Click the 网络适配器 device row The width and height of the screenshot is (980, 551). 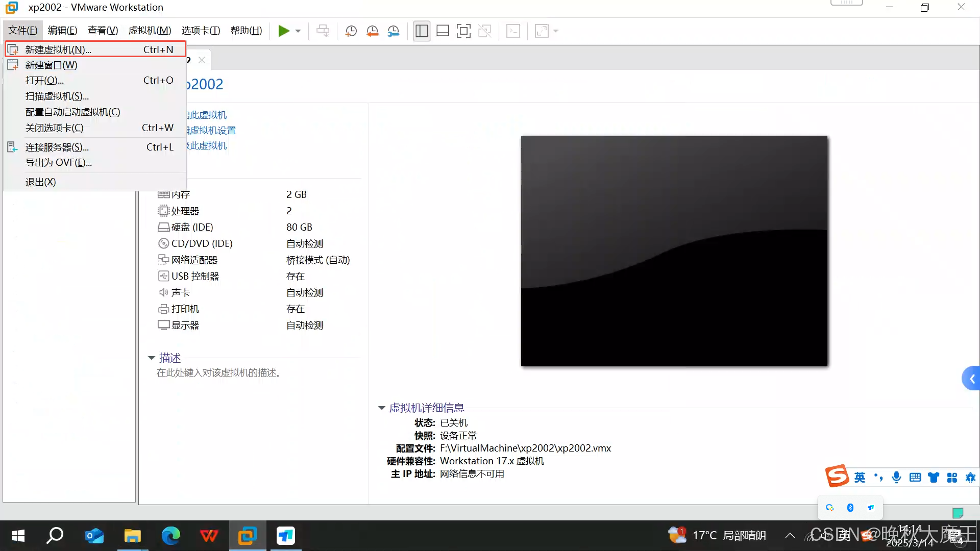click(x=194, y=260)
